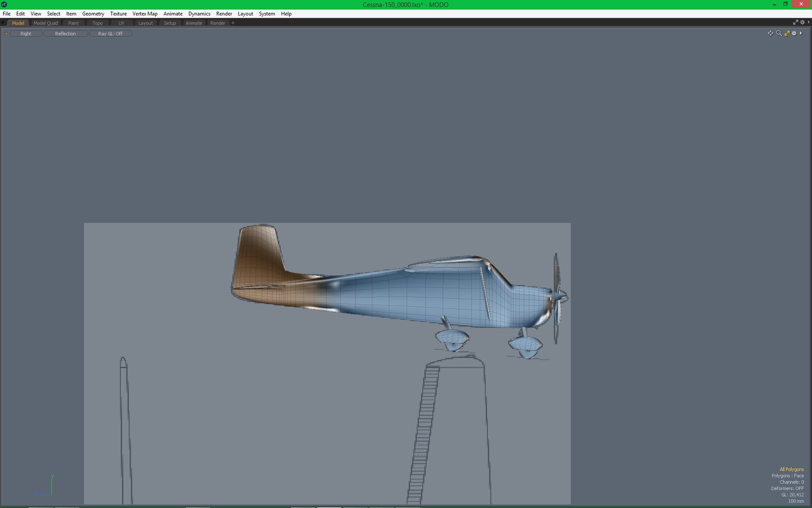812x508 pixels.
Task: Expand the viewport options arrow beside the gear
Action: pyautogui.click(x=801, y=33)
